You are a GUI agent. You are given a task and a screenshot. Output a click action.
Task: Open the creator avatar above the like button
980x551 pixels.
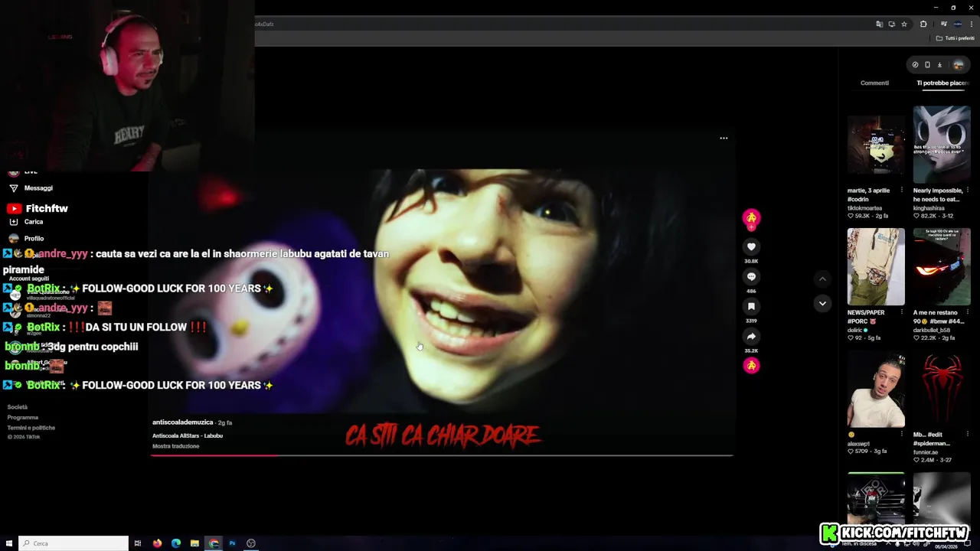tap(751, 218)
